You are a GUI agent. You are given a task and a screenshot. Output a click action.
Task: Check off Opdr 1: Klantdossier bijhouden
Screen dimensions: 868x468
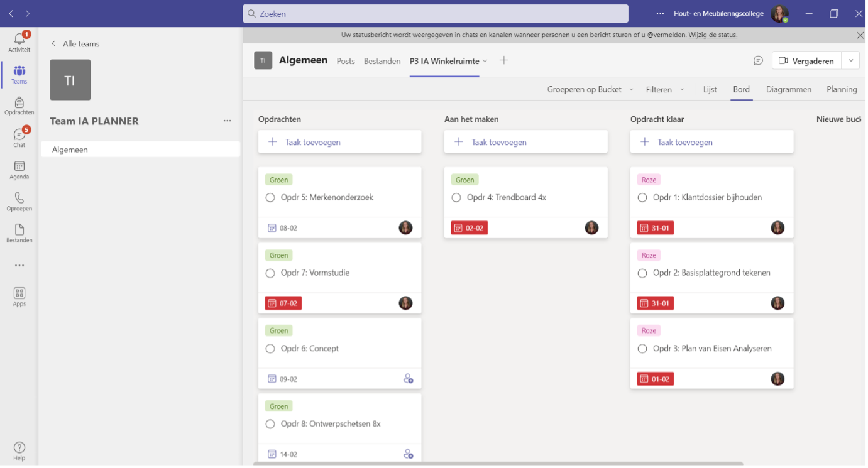(x=642, y=197)
